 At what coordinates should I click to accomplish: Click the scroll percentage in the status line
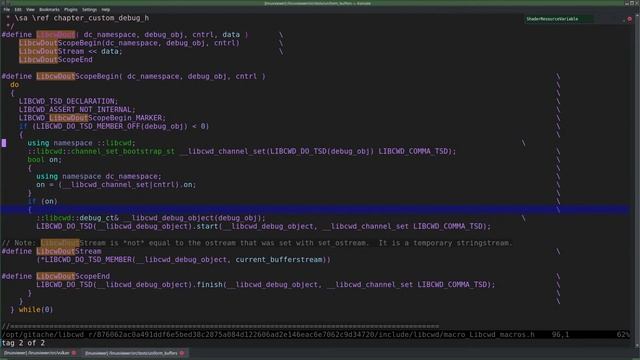(x=623, y=335)
